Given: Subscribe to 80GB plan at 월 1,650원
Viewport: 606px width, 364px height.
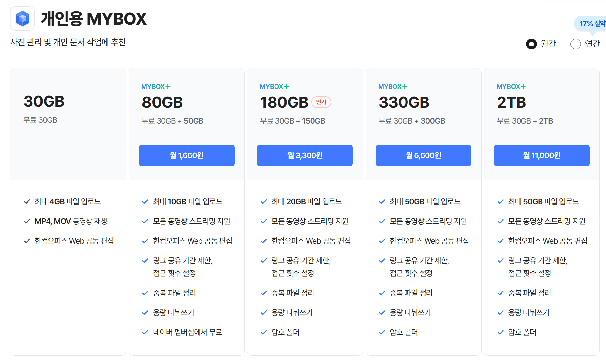Looking at the screenshot, I should tap(187, 155).
